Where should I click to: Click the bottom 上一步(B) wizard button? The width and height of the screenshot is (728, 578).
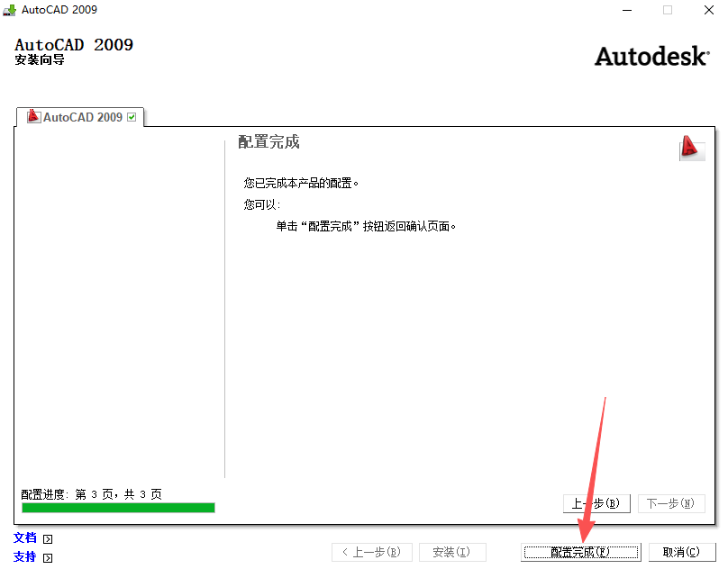372,552
